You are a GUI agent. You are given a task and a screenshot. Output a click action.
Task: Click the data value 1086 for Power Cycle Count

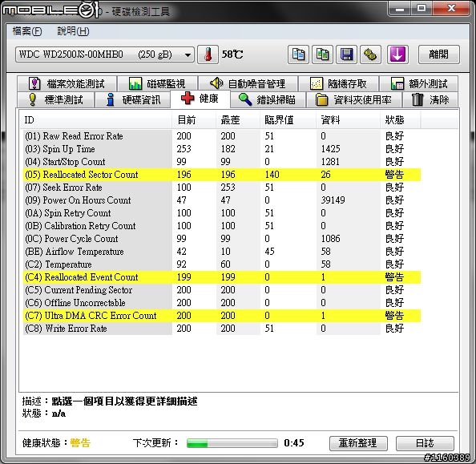tap(331, 239)
